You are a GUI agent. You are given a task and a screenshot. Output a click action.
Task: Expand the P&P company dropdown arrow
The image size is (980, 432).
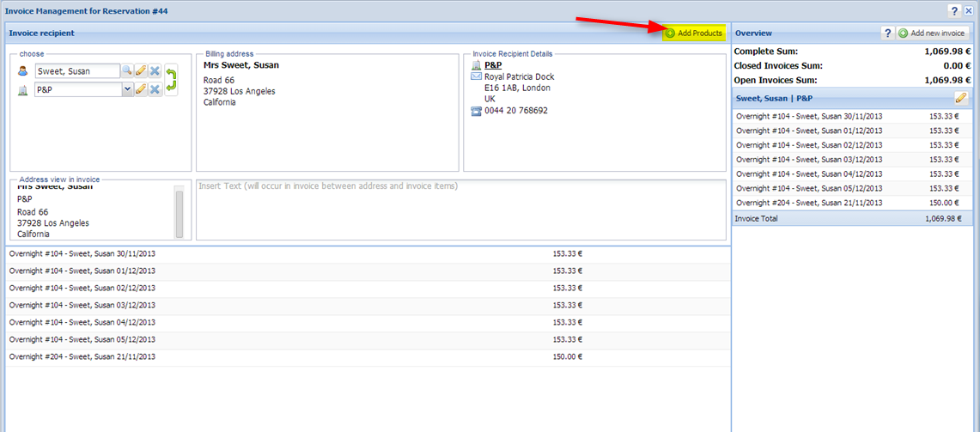(x=127, y=89)
